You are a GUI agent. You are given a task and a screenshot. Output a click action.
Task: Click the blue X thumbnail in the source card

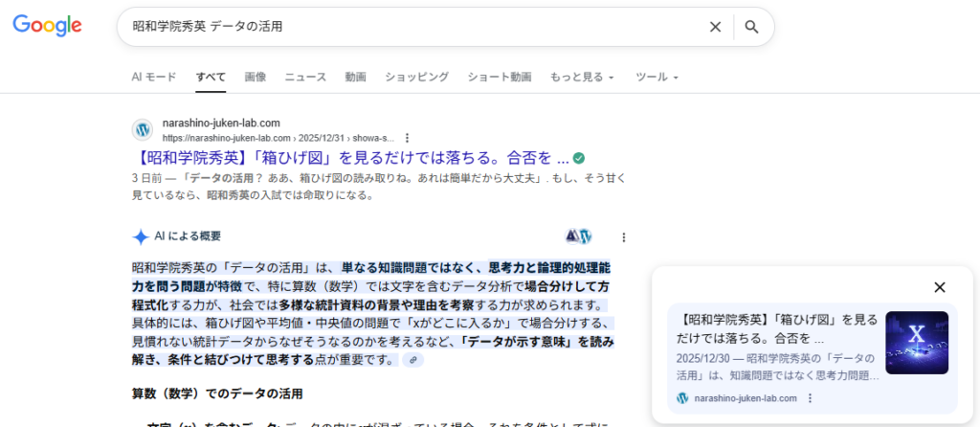pyautogui.click(x=917, y=343)
